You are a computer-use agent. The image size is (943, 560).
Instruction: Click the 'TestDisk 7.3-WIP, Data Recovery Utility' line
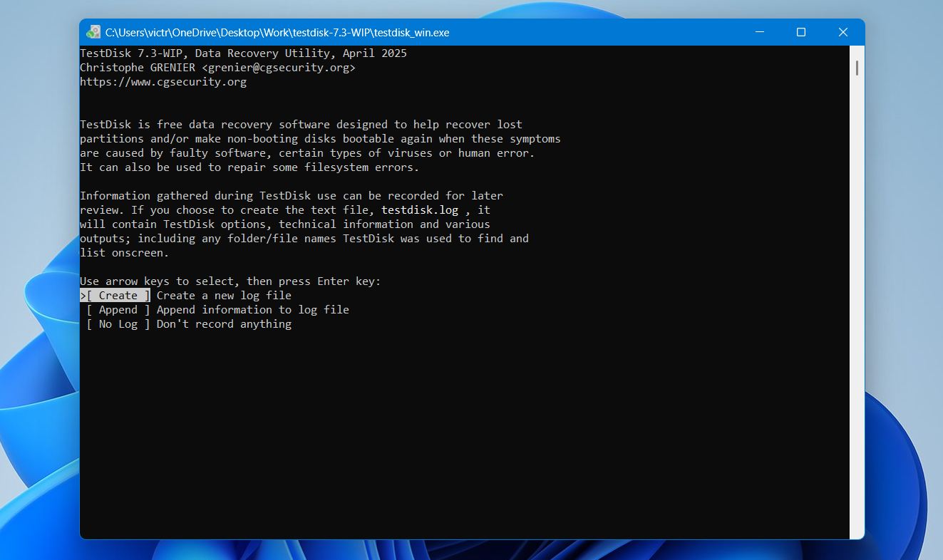244,53
